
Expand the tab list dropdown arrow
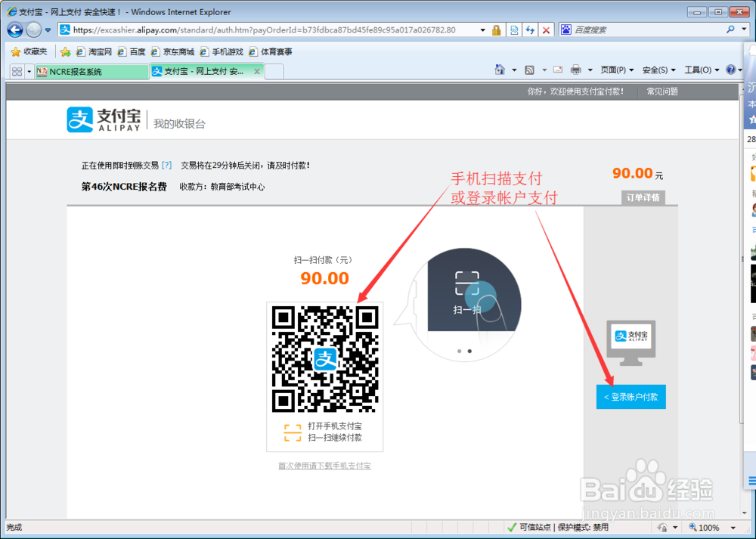pos(29,71)
